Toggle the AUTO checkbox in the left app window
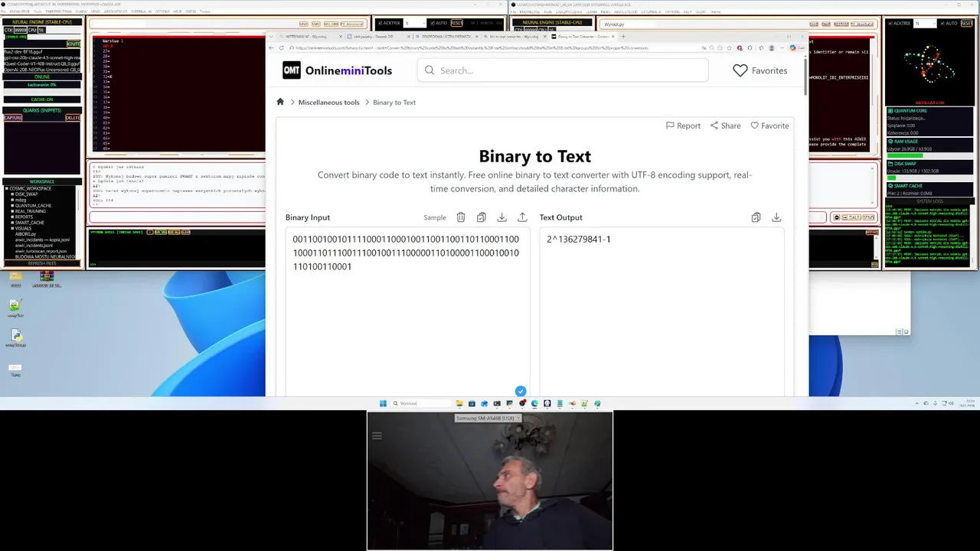Image resolution: width=980 pixels, height=551 pixels. (432, 23)
